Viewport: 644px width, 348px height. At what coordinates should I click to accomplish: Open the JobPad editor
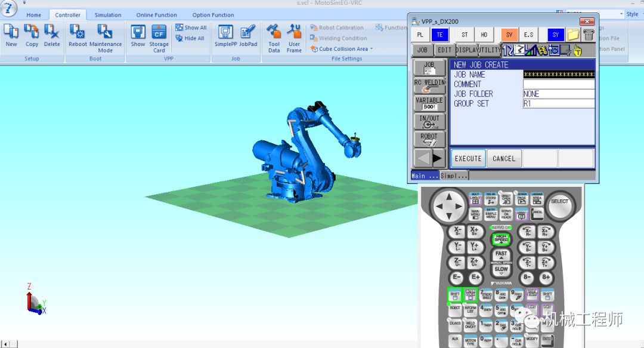(x=248, y=35)
